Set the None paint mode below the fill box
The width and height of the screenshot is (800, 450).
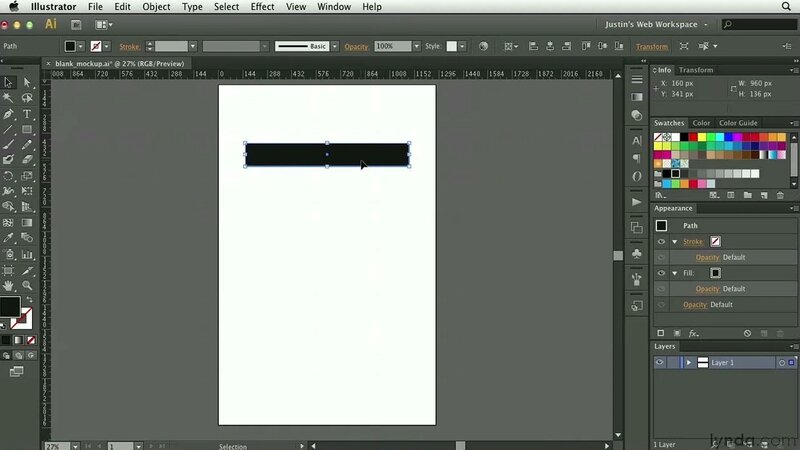(x=31, y=340)
